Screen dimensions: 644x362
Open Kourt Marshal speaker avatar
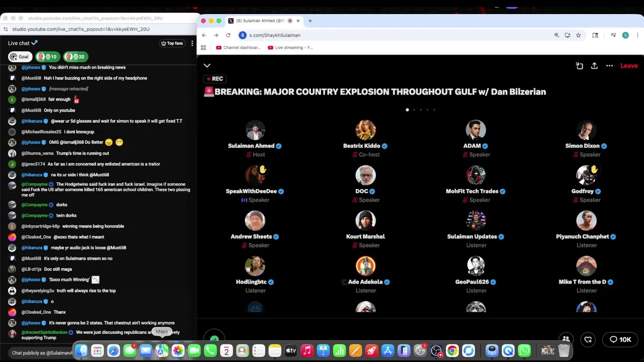pyautogui.click(x=366, y=220)
